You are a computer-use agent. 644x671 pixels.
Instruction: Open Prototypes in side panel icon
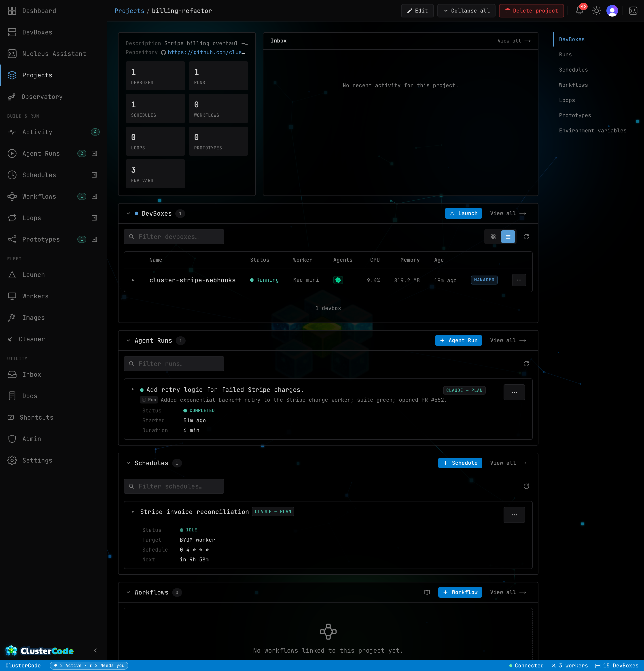(x=94, y=239)
